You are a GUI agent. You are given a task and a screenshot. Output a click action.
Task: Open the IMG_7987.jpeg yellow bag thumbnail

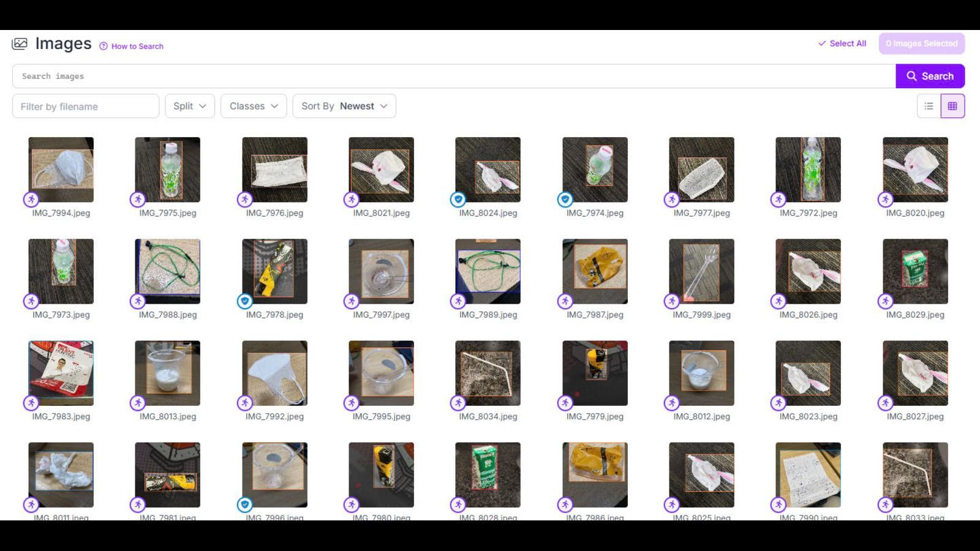[x=595, y=271]
